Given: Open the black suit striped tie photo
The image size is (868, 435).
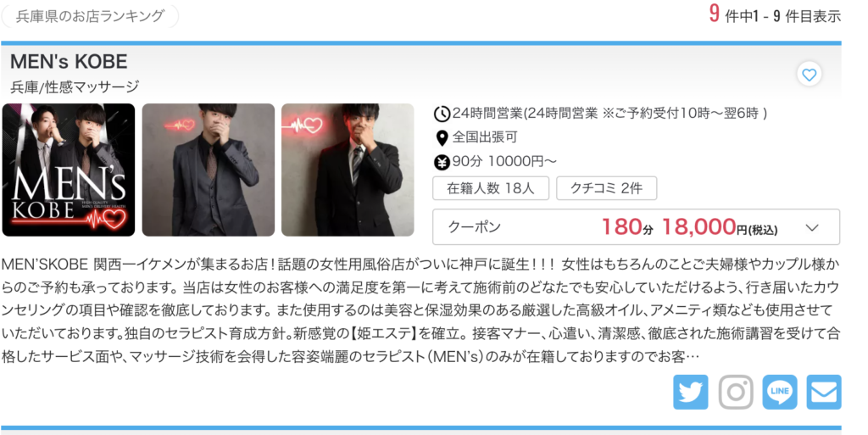Looking at the screenshot, I should click(348, 170).
